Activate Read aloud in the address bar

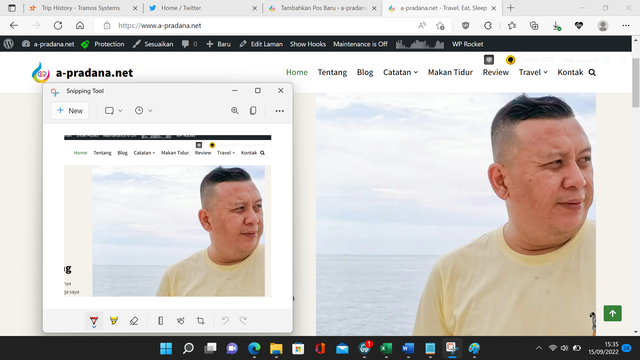pyautogui.click(x=422, y=25)
